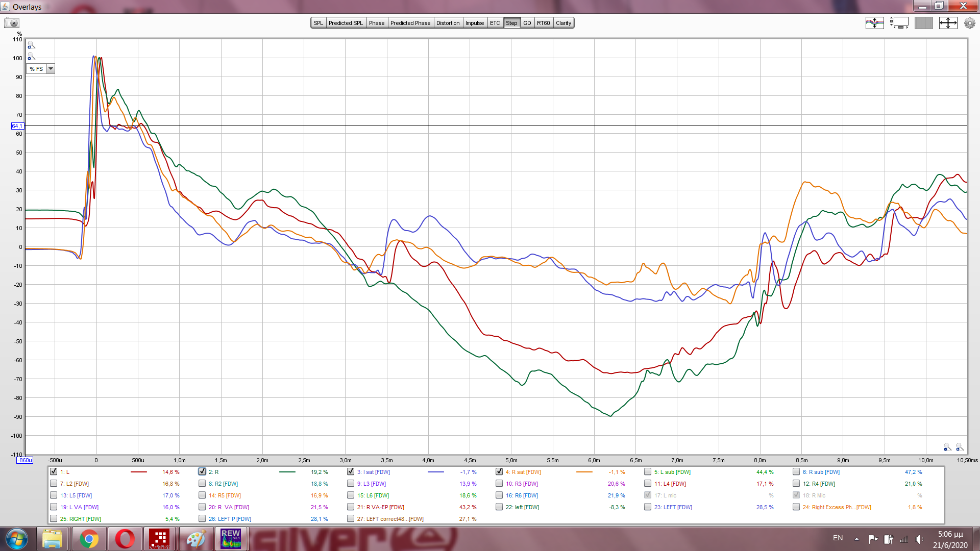
Task: Click vertical zoom in magnifier
Action: pos(31,45)
